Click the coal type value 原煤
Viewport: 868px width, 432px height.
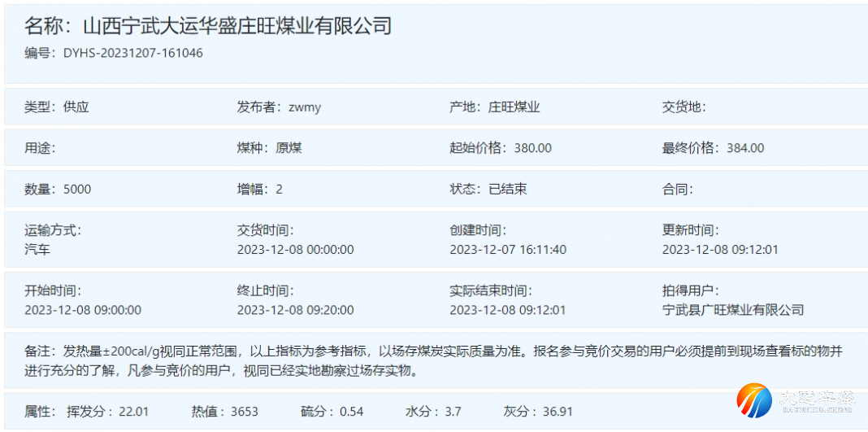coord(289,148)
